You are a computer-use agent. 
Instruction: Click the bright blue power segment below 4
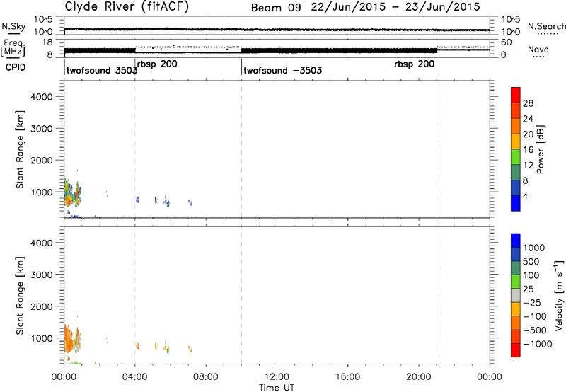click(516, 203)
